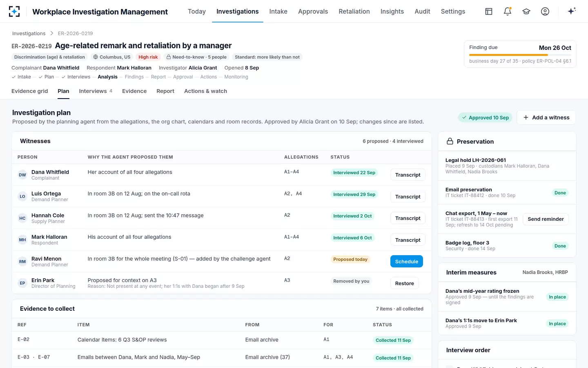Screen dimensions: 588x368
Task: Click investigator name Alicia Grant
Action: [203, 68]
